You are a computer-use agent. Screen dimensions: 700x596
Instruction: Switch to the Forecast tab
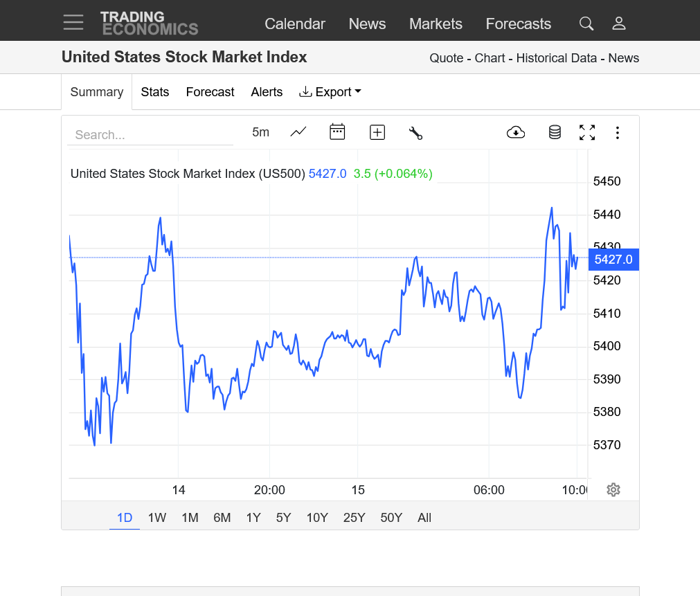point(210,92)
